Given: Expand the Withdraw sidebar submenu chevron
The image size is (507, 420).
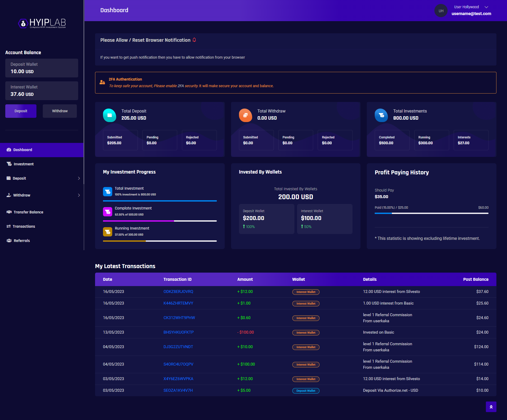Looking at the screenshot, I should point(79,195).
